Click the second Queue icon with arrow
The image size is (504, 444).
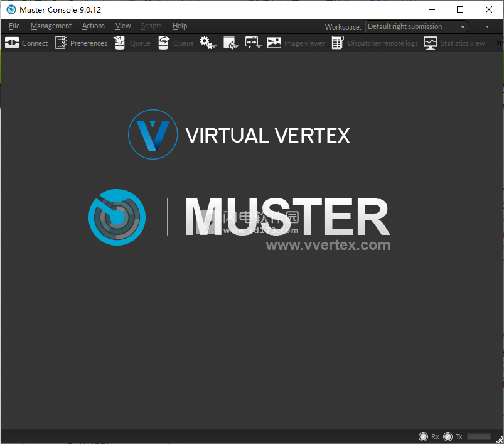[164, 43]
